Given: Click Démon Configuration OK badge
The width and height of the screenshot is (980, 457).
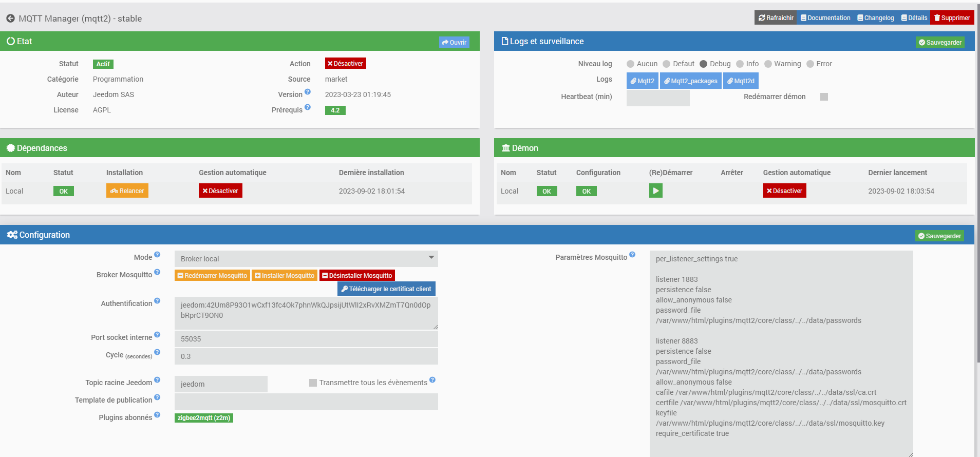Looking at the screenshot, I should click(586, 192).
